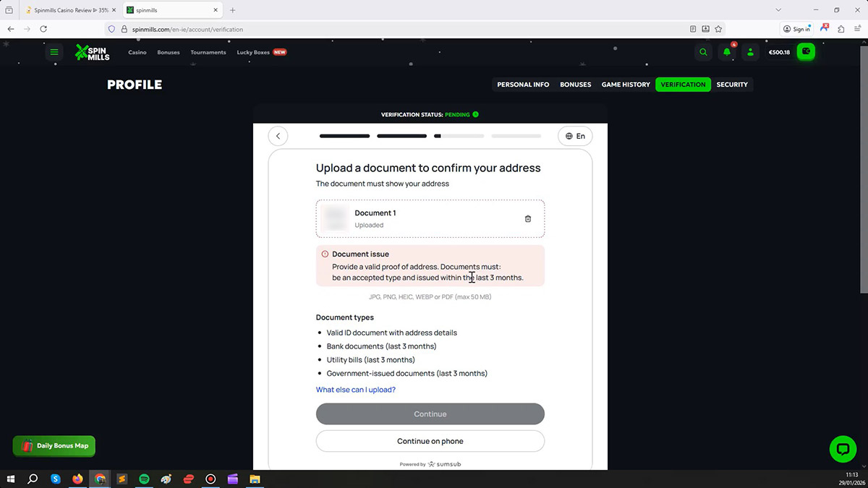Expand the En language selector
Screen dimensions: 868x488
(x=575, y=136)
